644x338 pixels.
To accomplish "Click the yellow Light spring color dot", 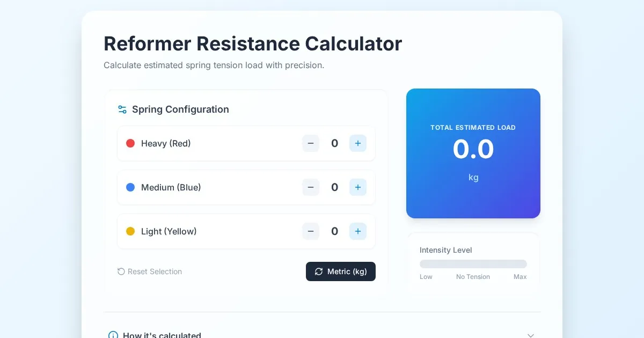I will (x=130, y=231).
